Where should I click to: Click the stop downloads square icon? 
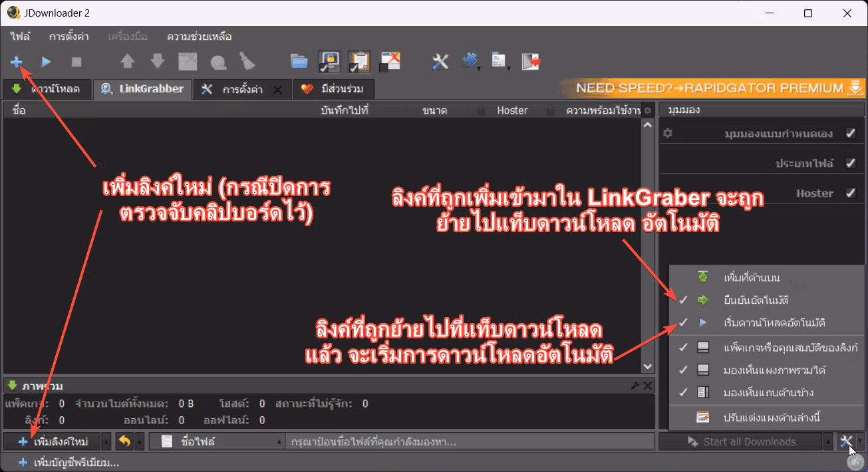point(76,62)
